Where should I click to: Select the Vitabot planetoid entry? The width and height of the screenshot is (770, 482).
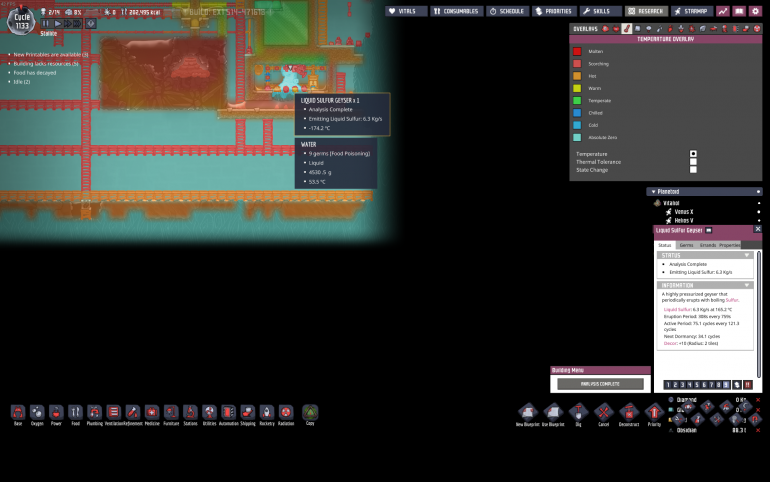(671, 203)
